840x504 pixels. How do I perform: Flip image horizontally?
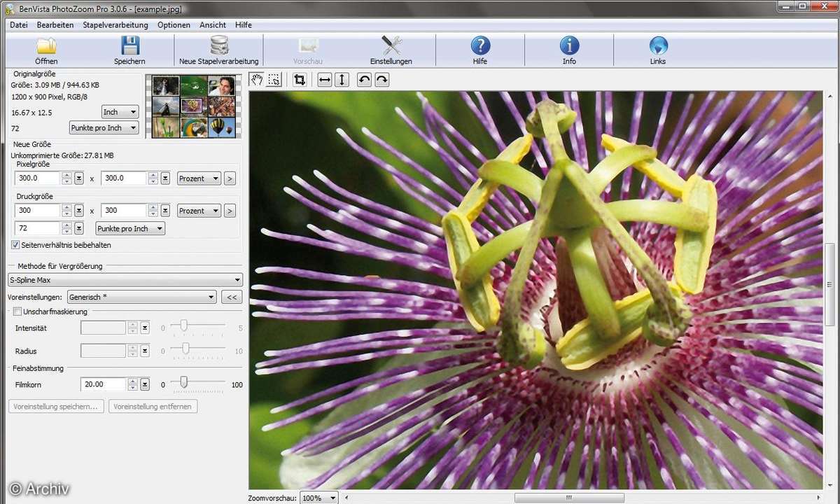click(x=325, y=80)
